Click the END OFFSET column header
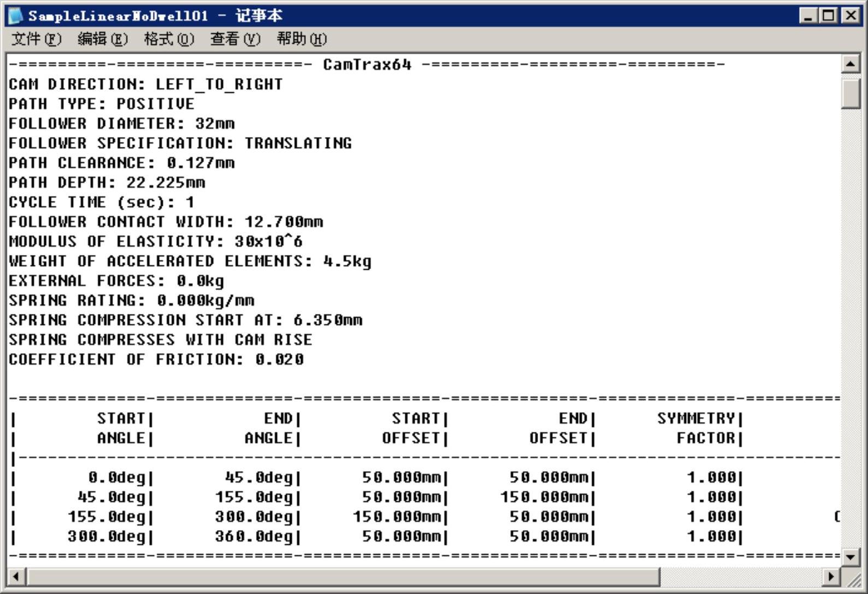868x594 pixels. pyautogui.click(x=558, y=428)
